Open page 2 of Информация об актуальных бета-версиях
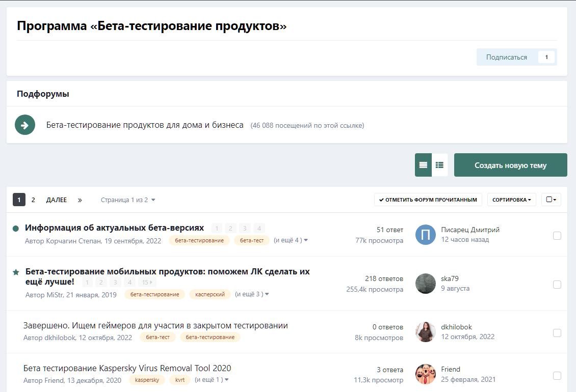576x392 pixels. coord(230,228)
